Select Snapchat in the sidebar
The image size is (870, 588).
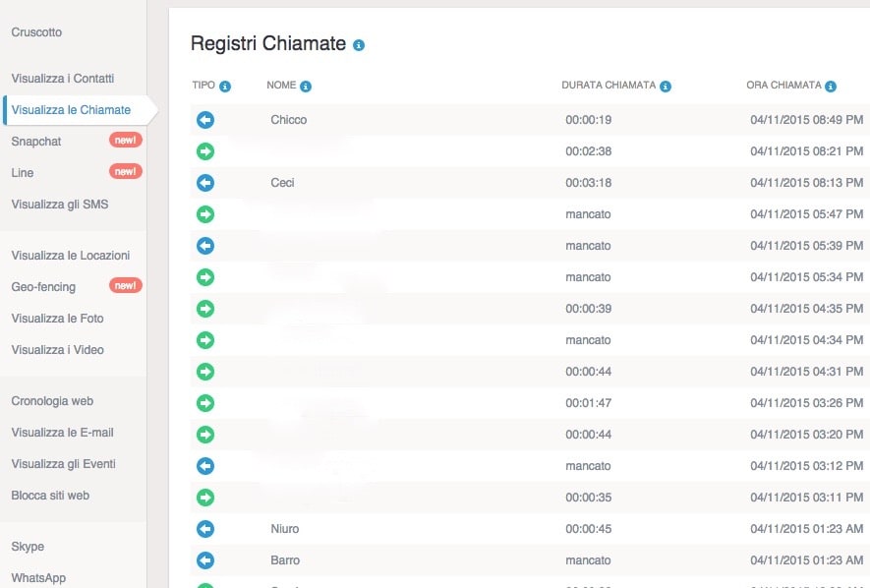[36, 142]
